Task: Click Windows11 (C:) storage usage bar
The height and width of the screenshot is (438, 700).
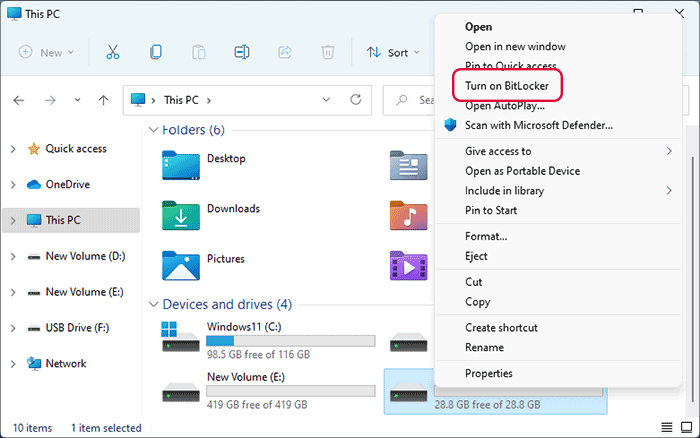Action: (291, 341)
